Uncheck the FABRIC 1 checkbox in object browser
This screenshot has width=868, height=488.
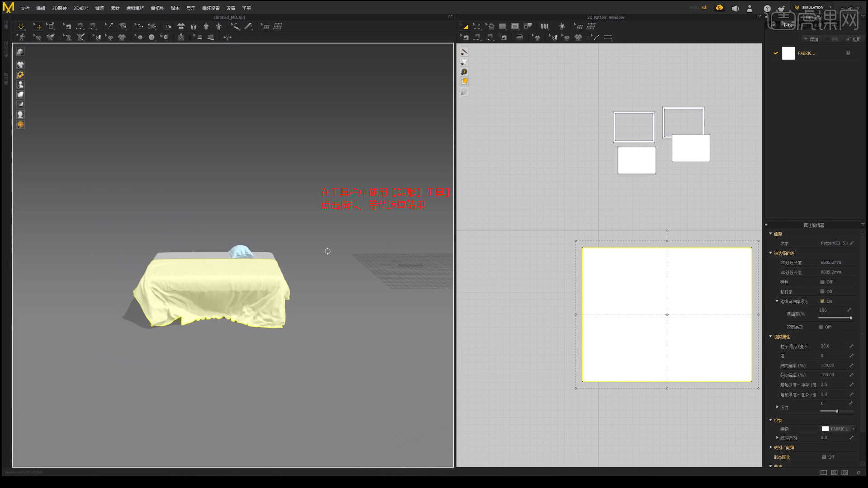(x=776, y=53)
